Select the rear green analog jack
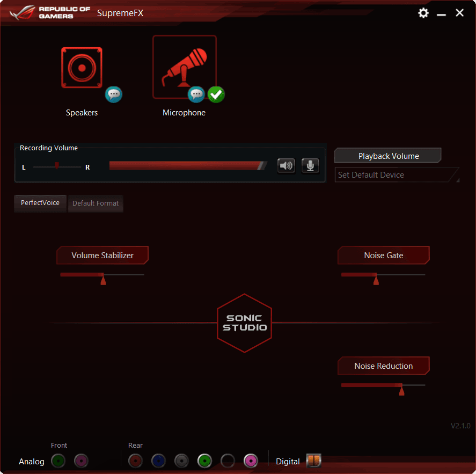The width and height of the screenshot is (476, 474). 204,461
